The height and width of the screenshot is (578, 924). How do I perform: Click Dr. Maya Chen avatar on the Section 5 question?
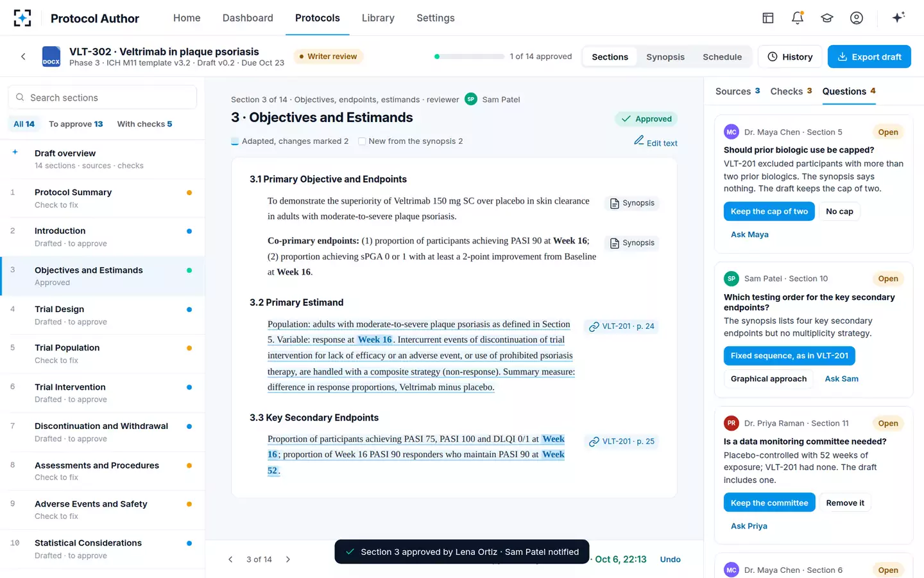732,132
